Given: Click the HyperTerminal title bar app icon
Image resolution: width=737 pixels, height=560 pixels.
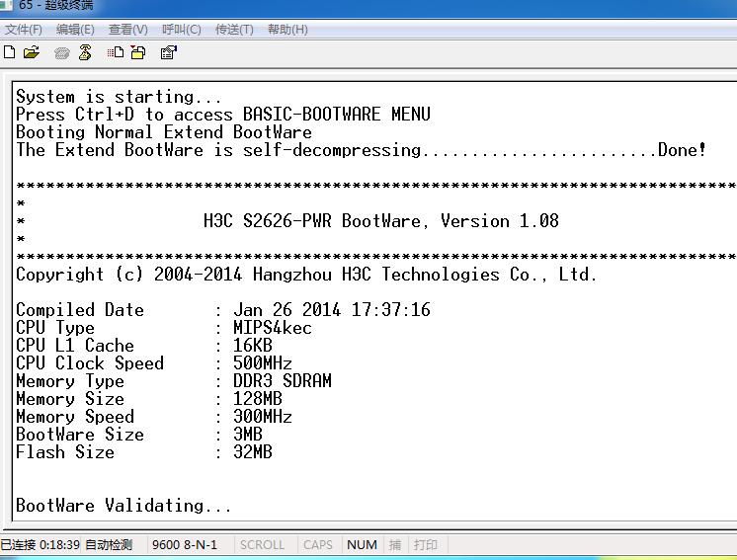Looking at the screenshot, I should pos(5,4).
